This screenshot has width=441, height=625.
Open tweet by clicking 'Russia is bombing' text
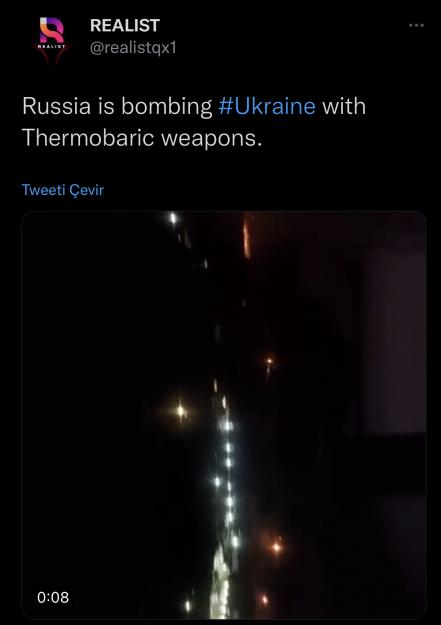pyautogui.click(x=117, y=106)
